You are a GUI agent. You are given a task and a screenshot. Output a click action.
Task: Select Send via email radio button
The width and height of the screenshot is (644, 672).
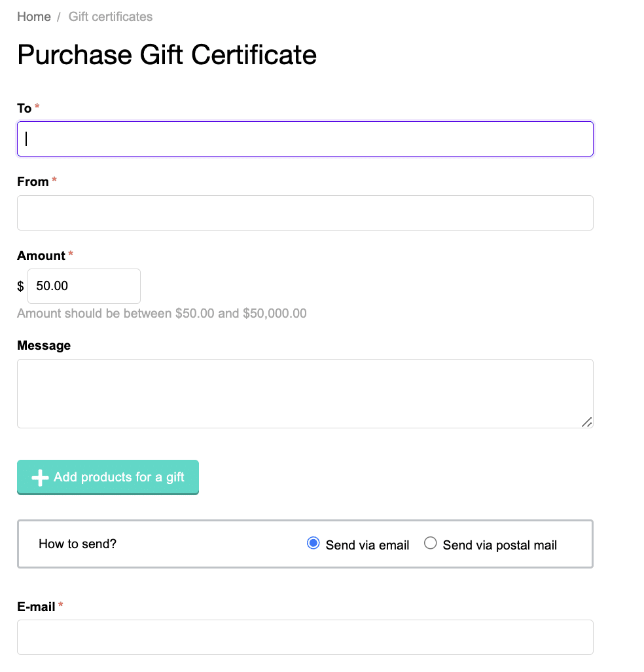click(313, 543)
